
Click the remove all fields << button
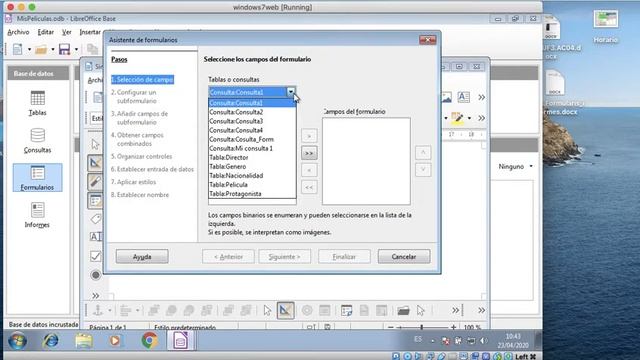(309, 187)
